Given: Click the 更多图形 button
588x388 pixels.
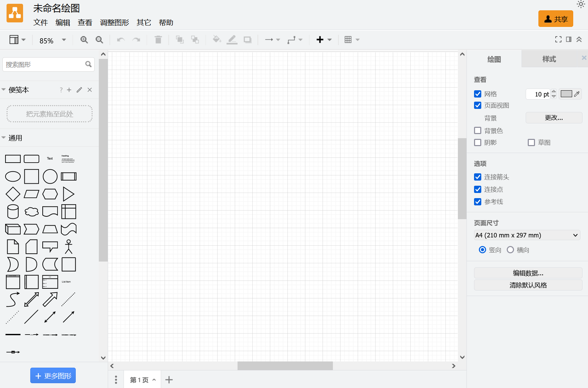Looking at the screenshot, I should 53,376.
